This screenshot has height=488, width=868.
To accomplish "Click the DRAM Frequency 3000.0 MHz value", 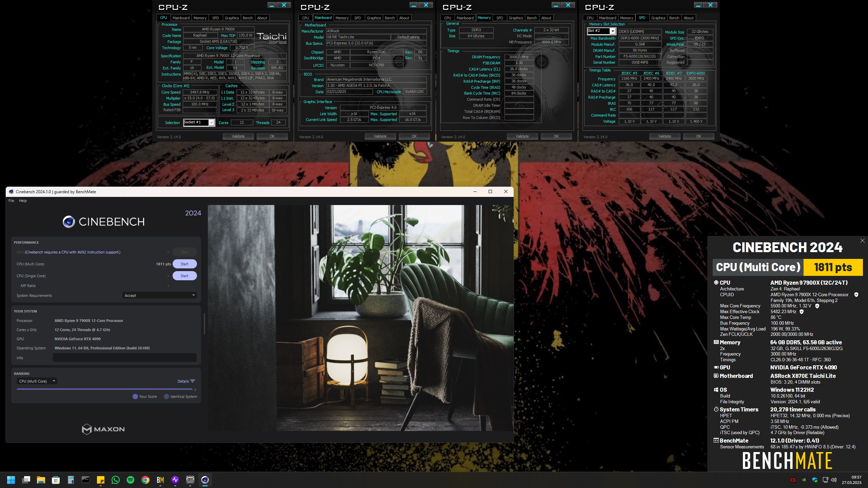I will point(519,57).
